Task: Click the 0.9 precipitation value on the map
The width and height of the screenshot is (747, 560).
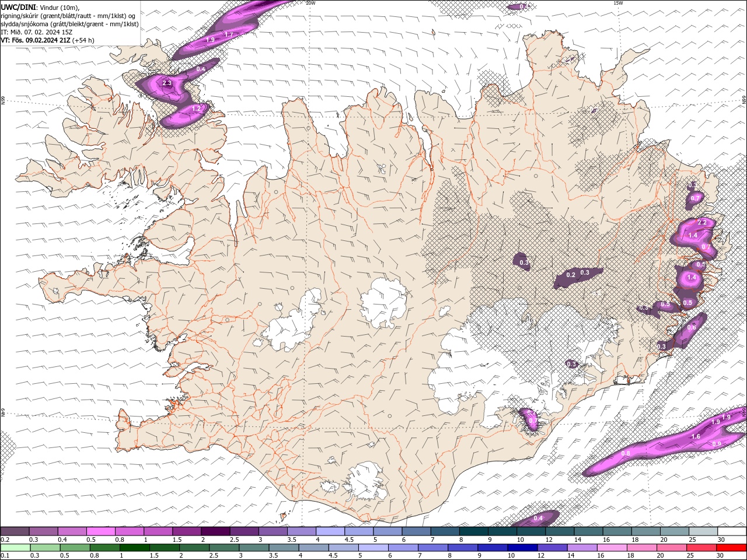Action: (717, 444)
